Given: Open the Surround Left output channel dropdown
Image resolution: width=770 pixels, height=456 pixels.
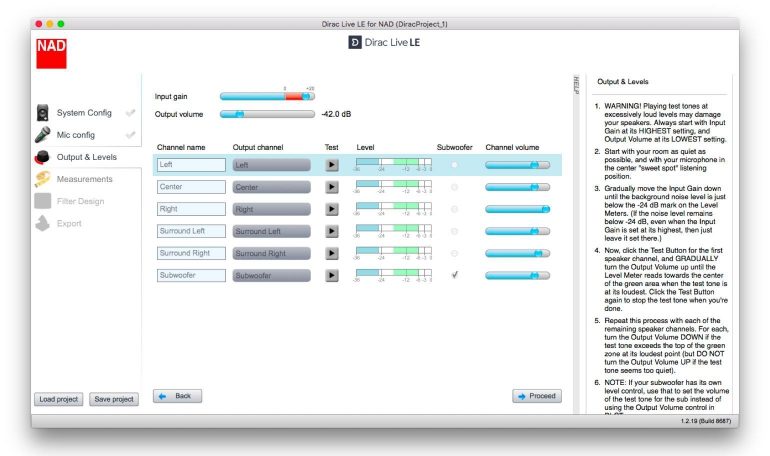Looking at the screenshot, I should (271, 231).
